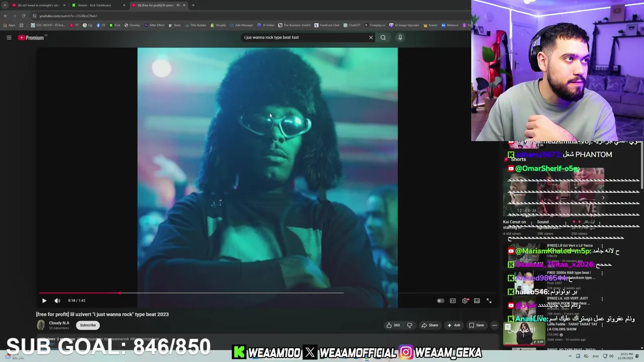Reload the page with the refresh button
Screen dimensions: 644x362
coord(23,16)
